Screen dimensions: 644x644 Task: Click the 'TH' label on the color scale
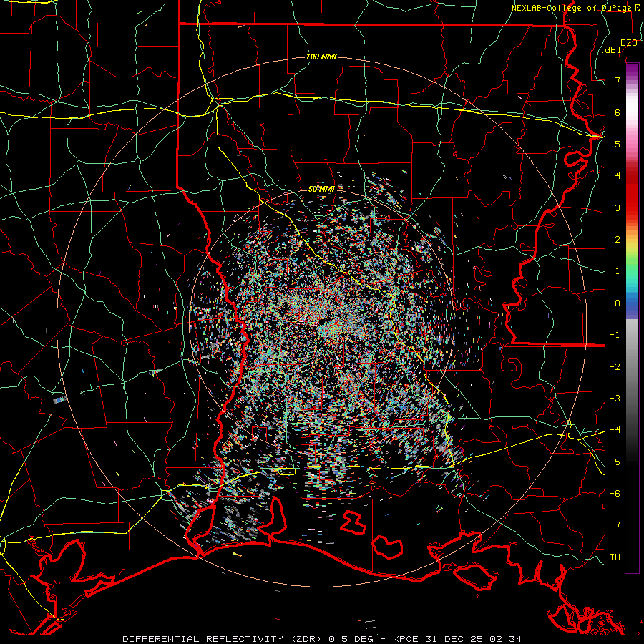[615, 557]
